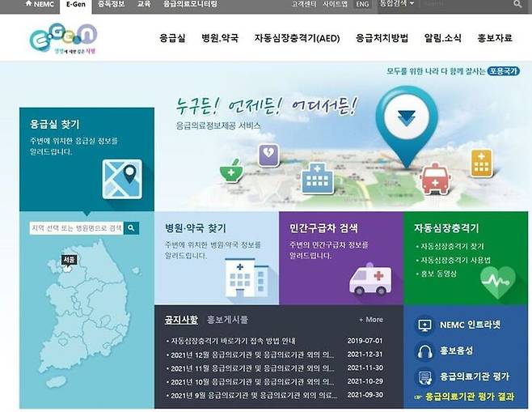The image size is (532, 412).
Task: Click the top bar search magnifier icon
Action: pyautogui.click(x=517, y=4)
